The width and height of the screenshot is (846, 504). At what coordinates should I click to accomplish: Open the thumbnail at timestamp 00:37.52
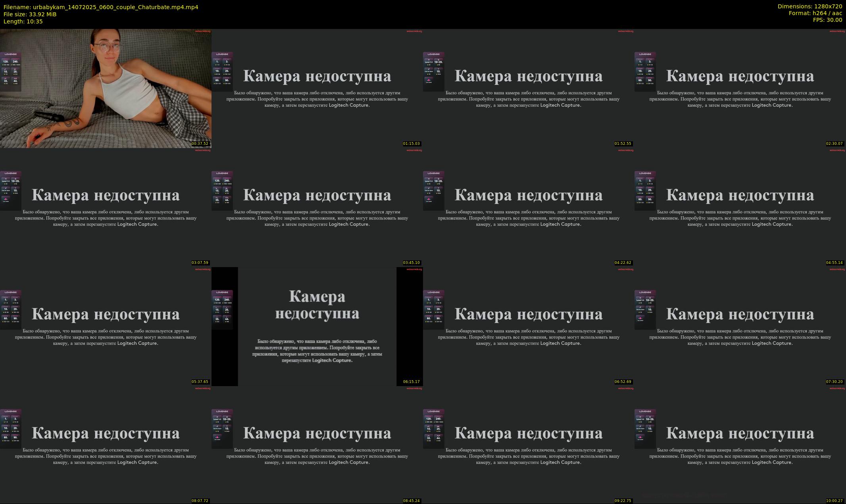106,88
